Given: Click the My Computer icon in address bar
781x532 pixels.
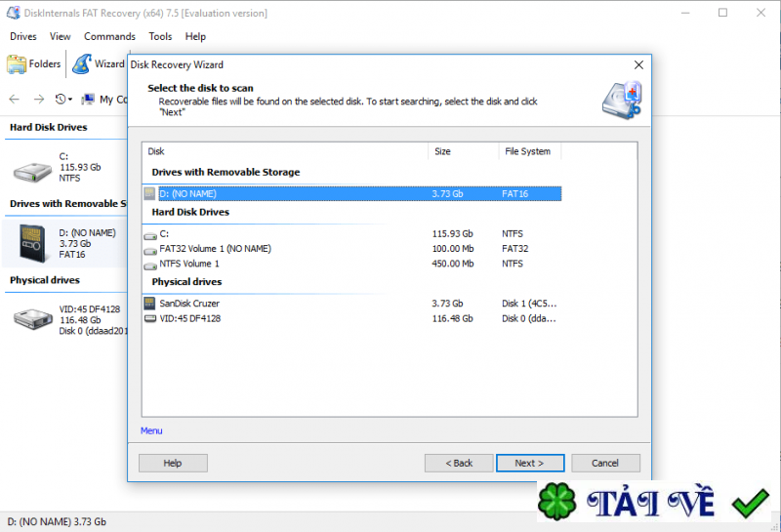Looking at the screenshot, I should click(88, 100).
